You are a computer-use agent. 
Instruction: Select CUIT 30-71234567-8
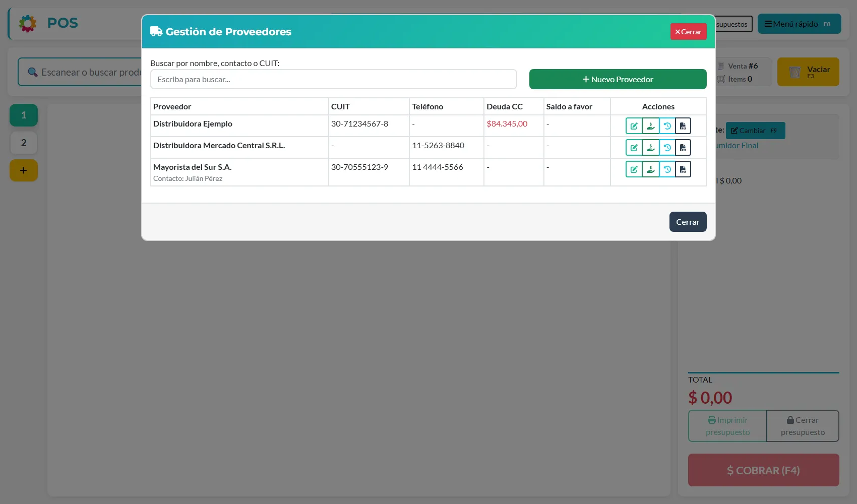tap(359, 123)
